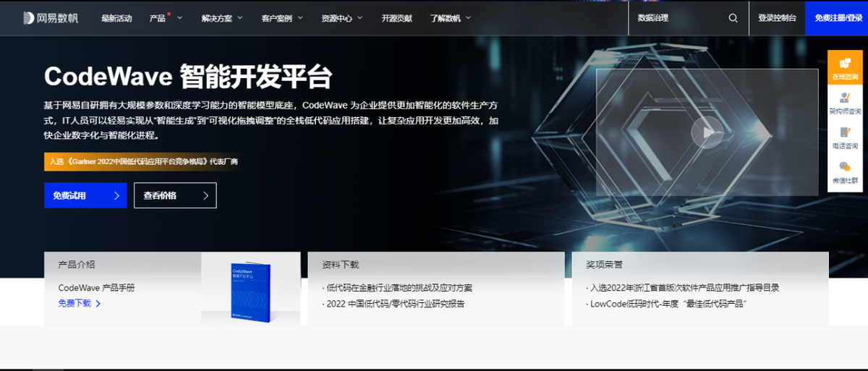868x371 pixels.
Task: Click the 电话咨询 sidebar icon
Action: [845, 137]
